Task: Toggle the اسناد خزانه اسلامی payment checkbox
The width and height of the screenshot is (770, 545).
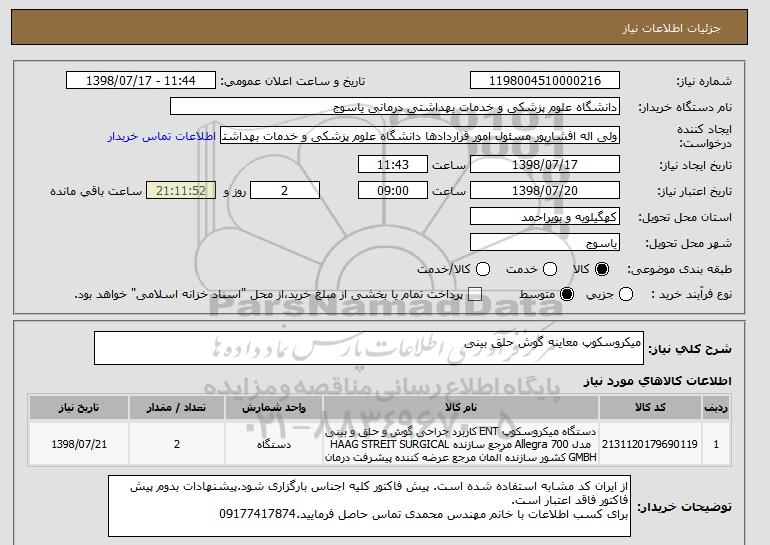Action: coord(475,294)
